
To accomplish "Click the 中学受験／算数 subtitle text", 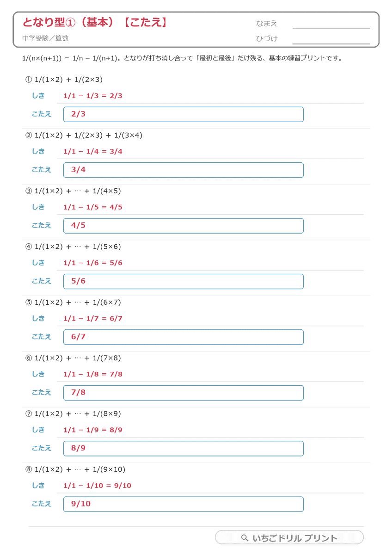I will pos(45,39).
